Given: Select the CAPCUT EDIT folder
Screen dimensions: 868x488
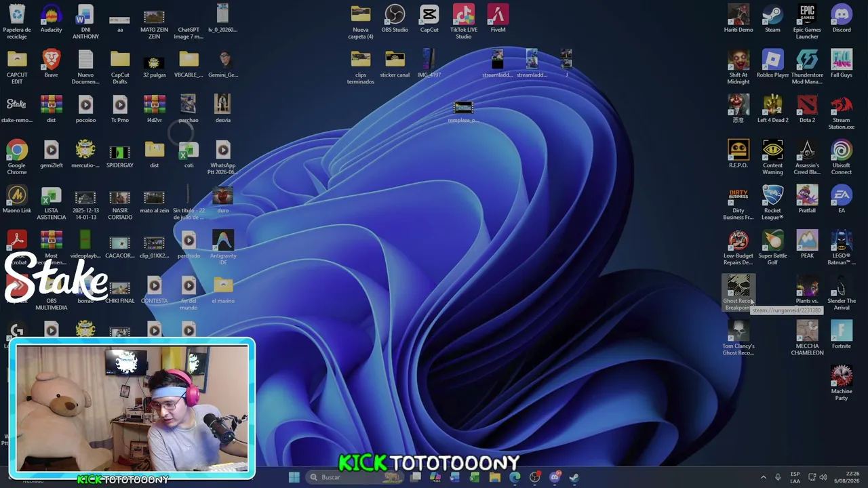Looking at the screenshot, I should click(17, 66).
